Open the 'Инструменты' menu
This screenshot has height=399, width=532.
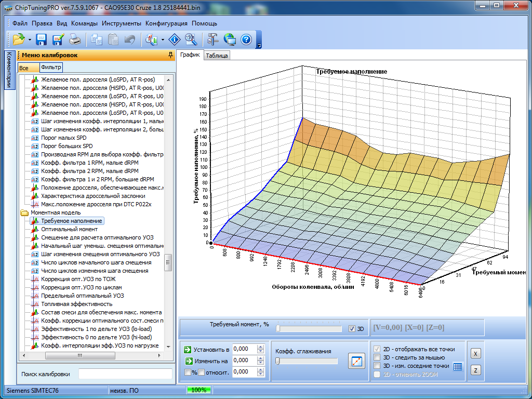pyautogui.click(x=121, y=23)
